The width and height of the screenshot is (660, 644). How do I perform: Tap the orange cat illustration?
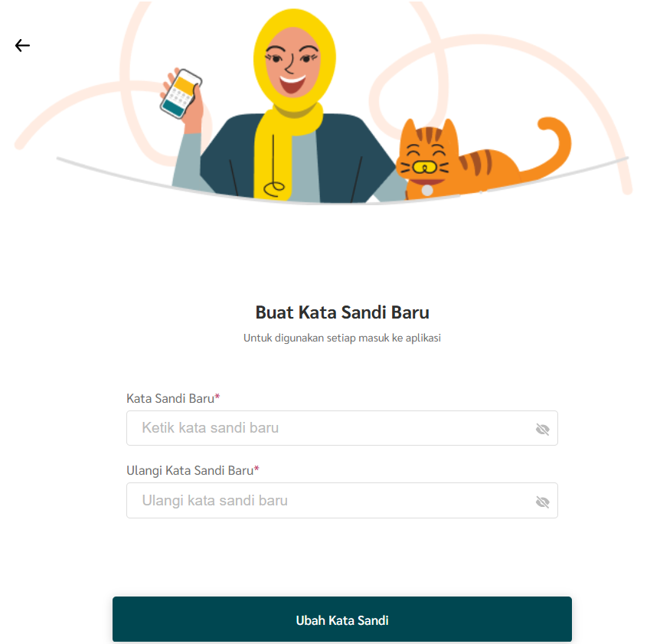pos(483,159)
